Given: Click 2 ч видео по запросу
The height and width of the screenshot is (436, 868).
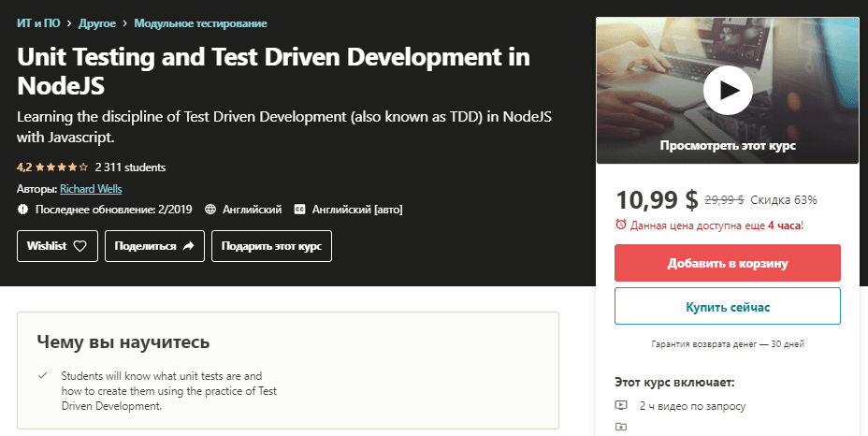Looking at the screenshot, I should click(692, 406).
